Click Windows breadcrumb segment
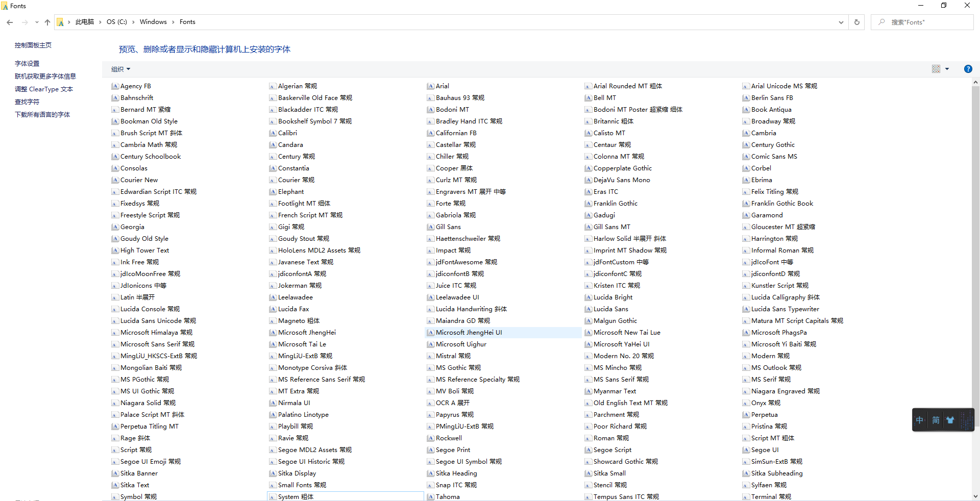This screenshot has width=980, height=501. pyautogui.click(x=153, y=22)
